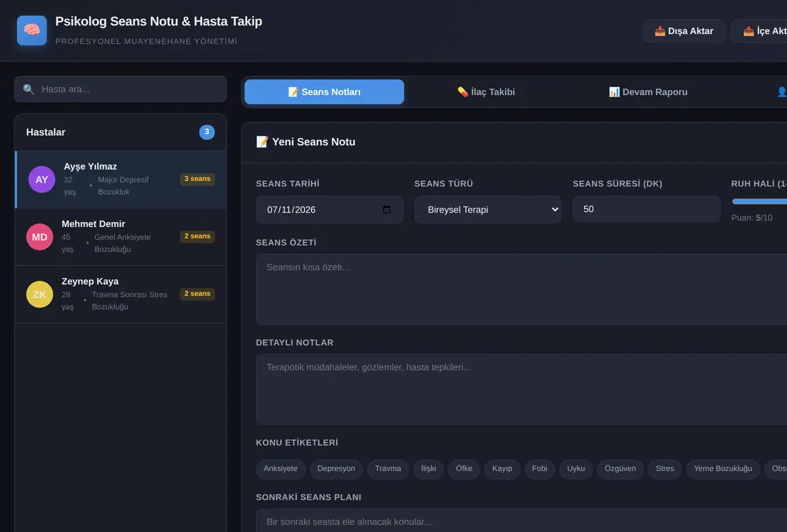Select the Stres topic tag
Image resolution: width=787 pixels, height=532 pixels.
665,469
